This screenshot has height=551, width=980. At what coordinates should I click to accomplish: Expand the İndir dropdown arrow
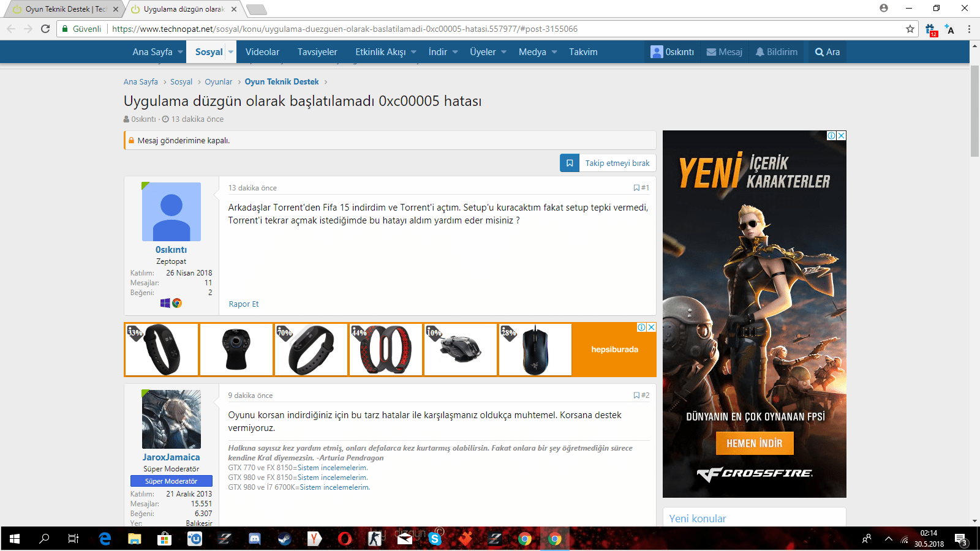point(455,52)
